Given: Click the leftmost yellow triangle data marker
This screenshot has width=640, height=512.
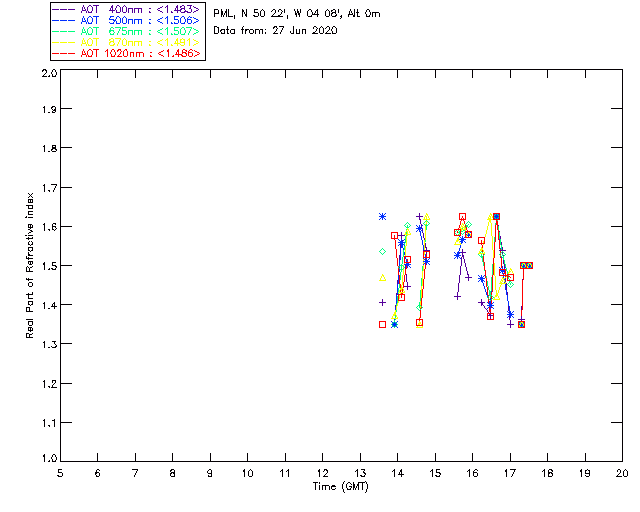Looking at the screenshot, I should pos(382,278).
